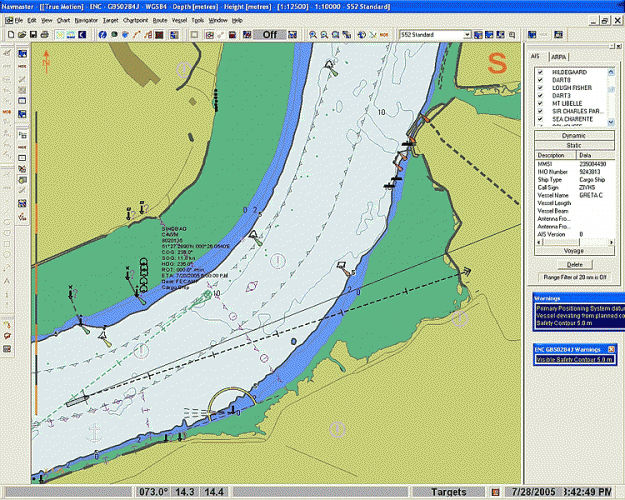Expand the Dynamic section
625x500 pixels.
pyautogui.click(x=574, y=135)
